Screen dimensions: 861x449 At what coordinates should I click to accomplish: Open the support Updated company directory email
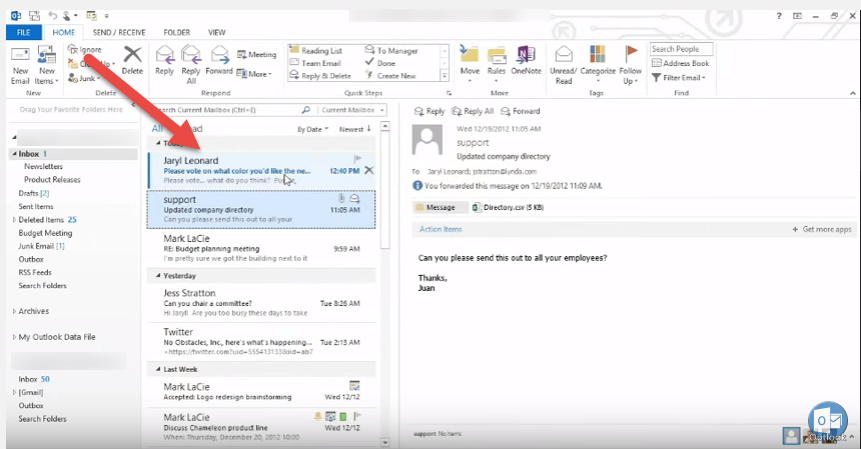point(261,209)
